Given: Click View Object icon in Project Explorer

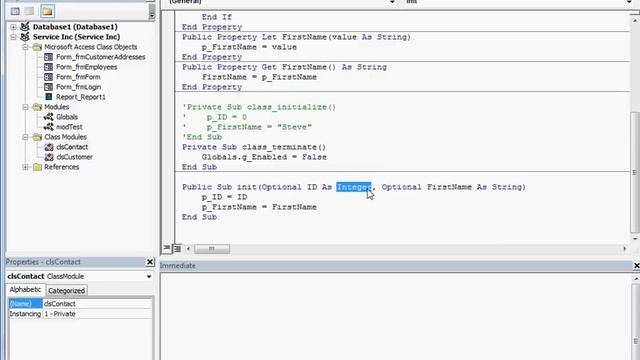Looking at the screenshot, I should click(x=29, y=11).
